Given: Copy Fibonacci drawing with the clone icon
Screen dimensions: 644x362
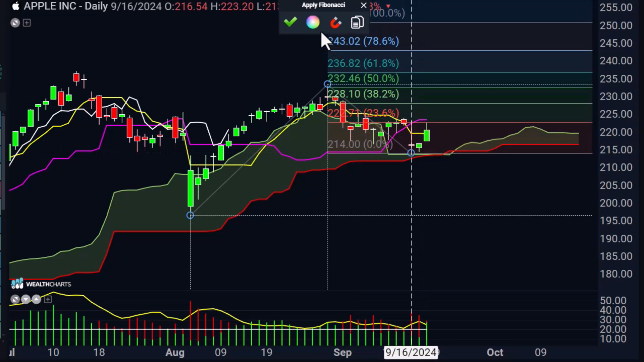Looking at the screenshot, I should click(357, 22).
